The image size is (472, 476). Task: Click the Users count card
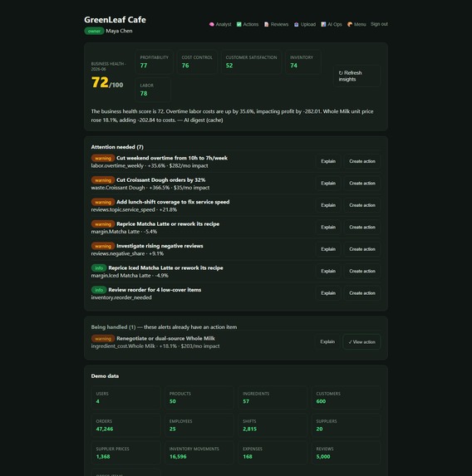coord(125,397)
